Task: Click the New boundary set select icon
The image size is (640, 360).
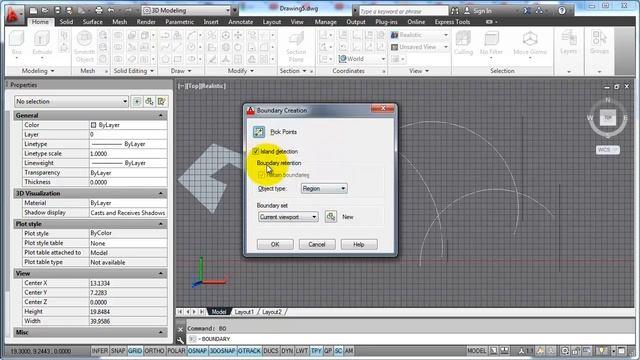Action: click(331, 217)
